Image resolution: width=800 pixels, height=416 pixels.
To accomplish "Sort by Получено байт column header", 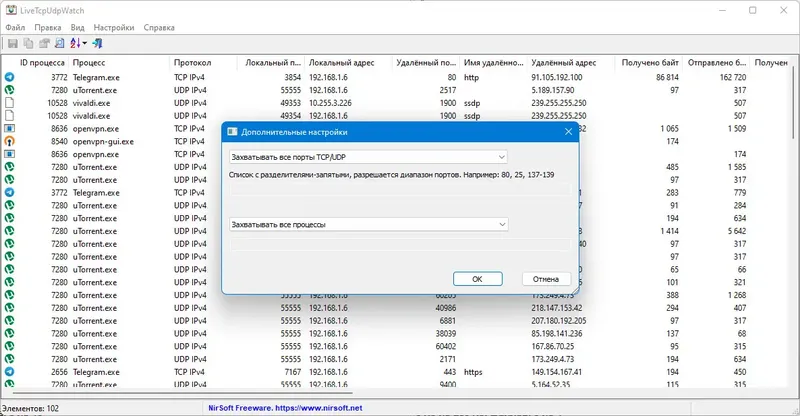I will (x=649, y=62).
